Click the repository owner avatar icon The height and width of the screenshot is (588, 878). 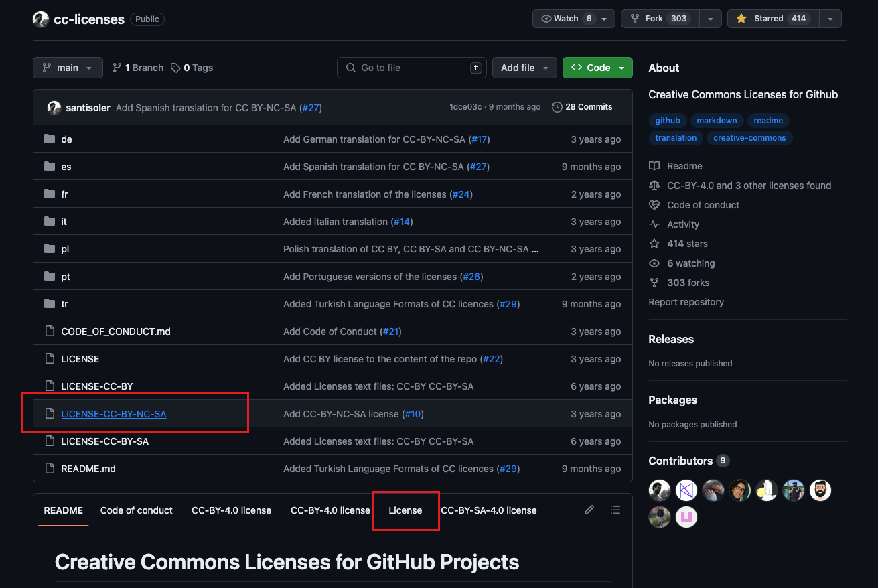(x=41, y=19)
